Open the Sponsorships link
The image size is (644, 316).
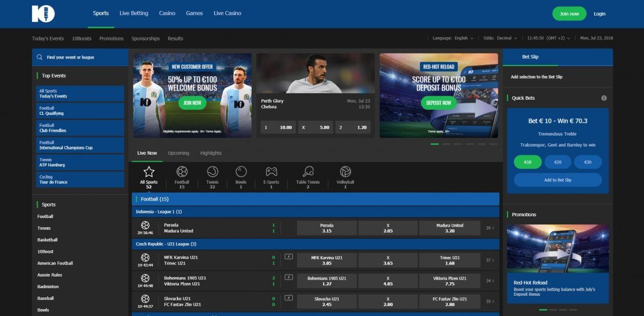[146, 39]
